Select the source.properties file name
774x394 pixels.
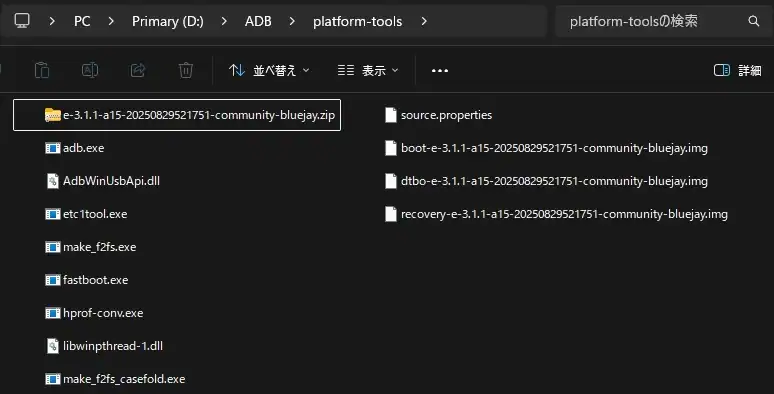tap(446, 115)
